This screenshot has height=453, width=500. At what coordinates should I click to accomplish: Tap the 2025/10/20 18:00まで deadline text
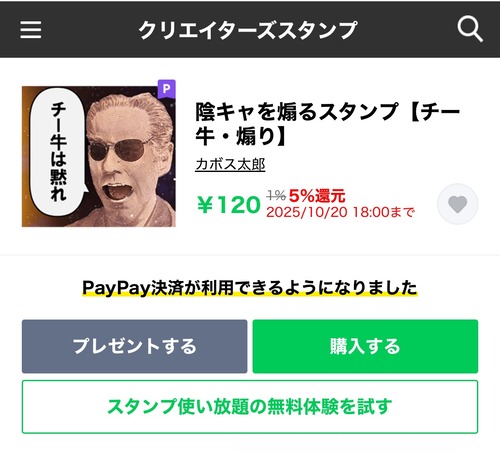click(x=340, y=212)
